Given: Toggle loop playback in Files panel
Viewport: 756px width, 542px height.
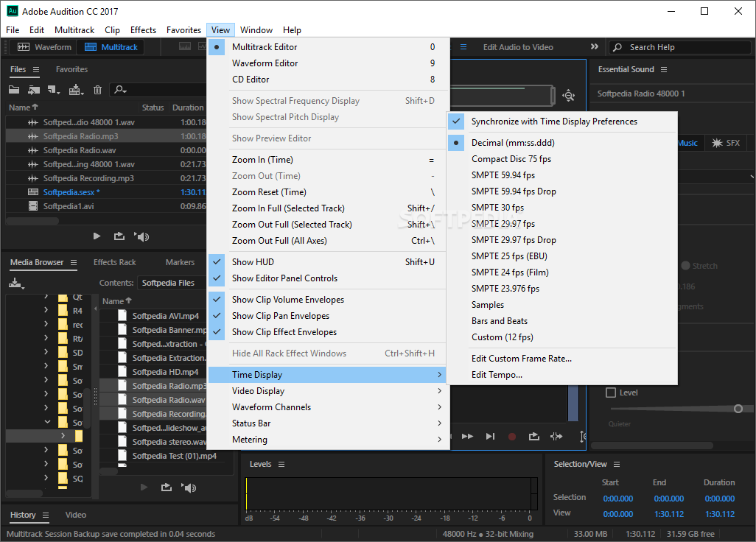Looking at the screenshot, I should pyautogui.click(x=119, y=236).
